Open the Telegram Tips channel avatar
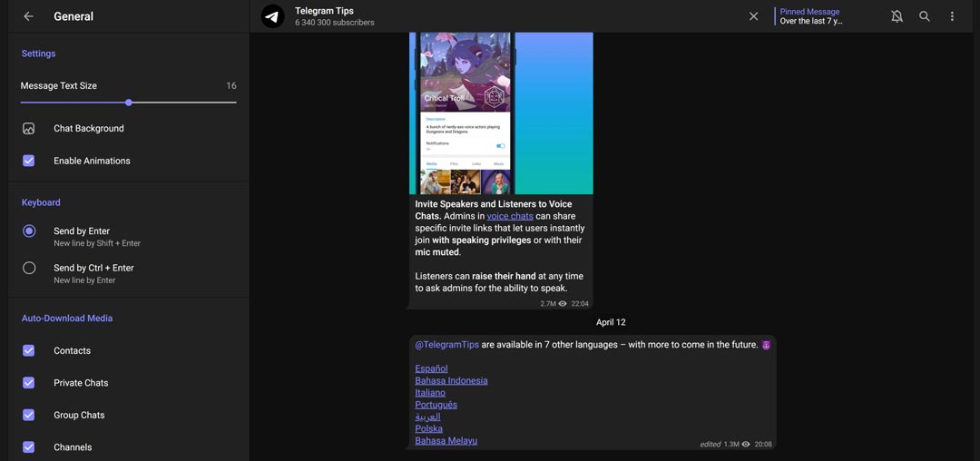This screenshot has width=980, height=461. coord(272,16)
